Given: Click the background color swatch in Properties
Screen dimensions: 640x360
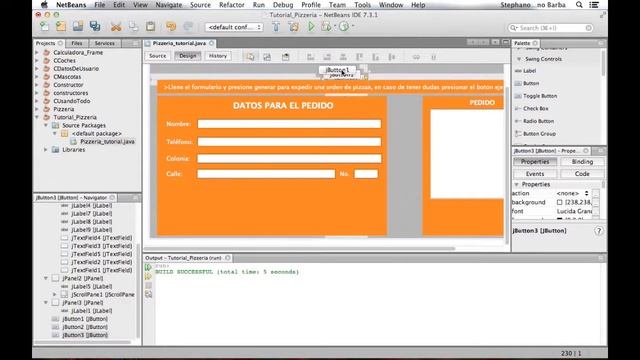Looking at the screenshot, I should click(x=560, y=202).
